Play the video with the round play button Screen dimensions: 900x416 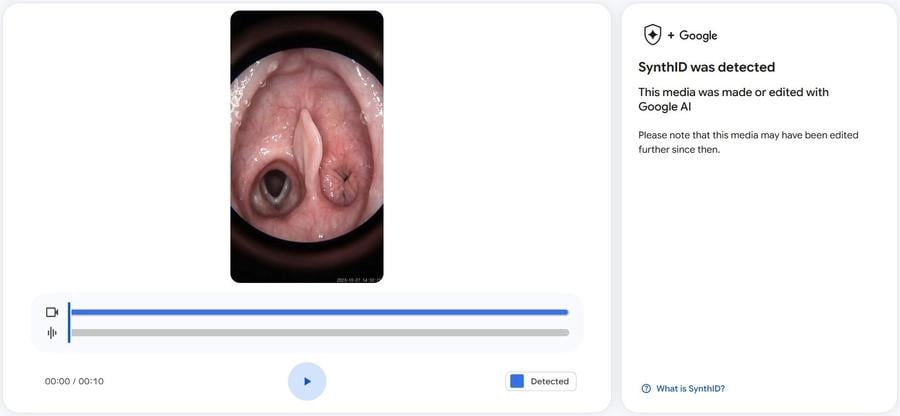tap(307, 381)
